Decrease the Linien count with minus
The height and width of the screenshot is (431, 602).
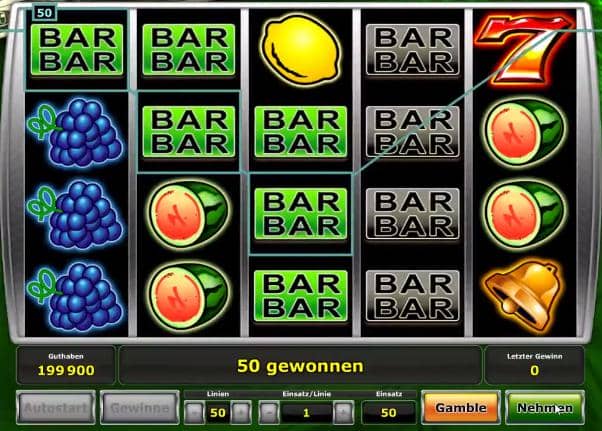pyautogui.click(x=194, y=413)
